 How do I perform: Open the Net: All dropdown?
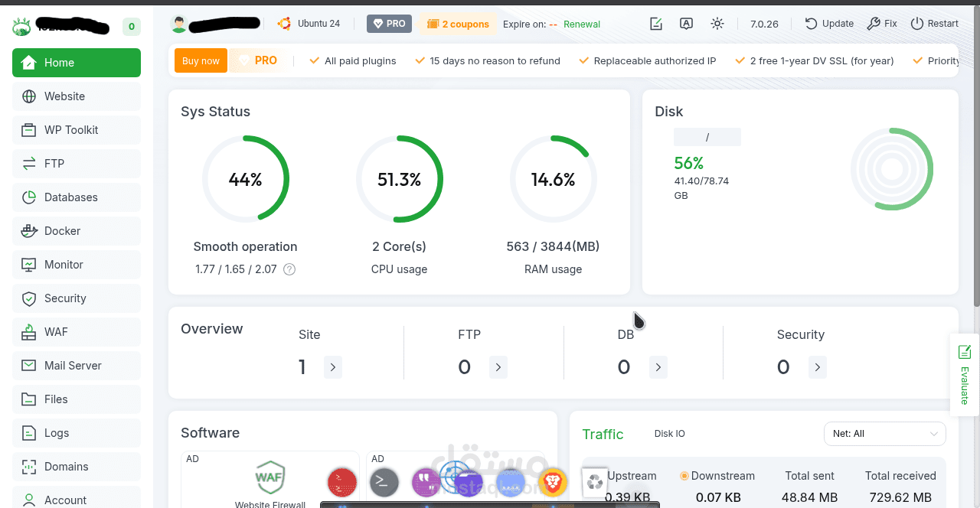[885, 434]
